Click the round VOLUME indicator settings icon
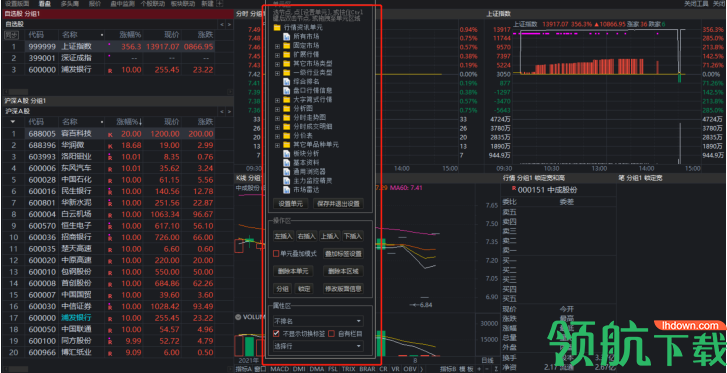 [238, 317]
